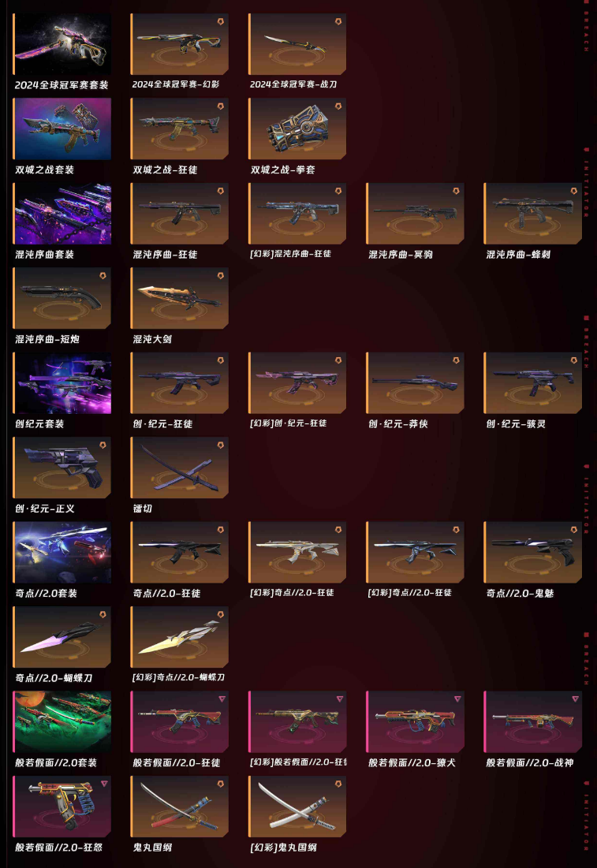Select the gold [幻彩]奇点//2.0-蝴蝶刀 variant
597x868 pixels.
click(x=180, y=637)
